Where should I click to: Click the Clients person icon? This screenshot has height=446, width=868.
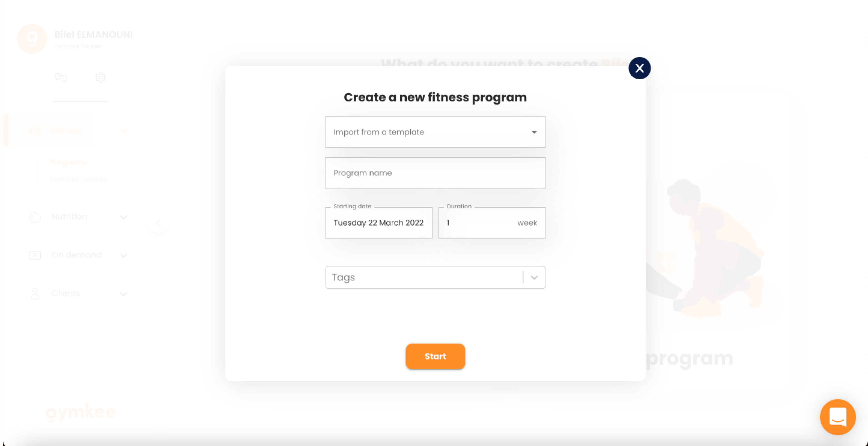[35, 294]
